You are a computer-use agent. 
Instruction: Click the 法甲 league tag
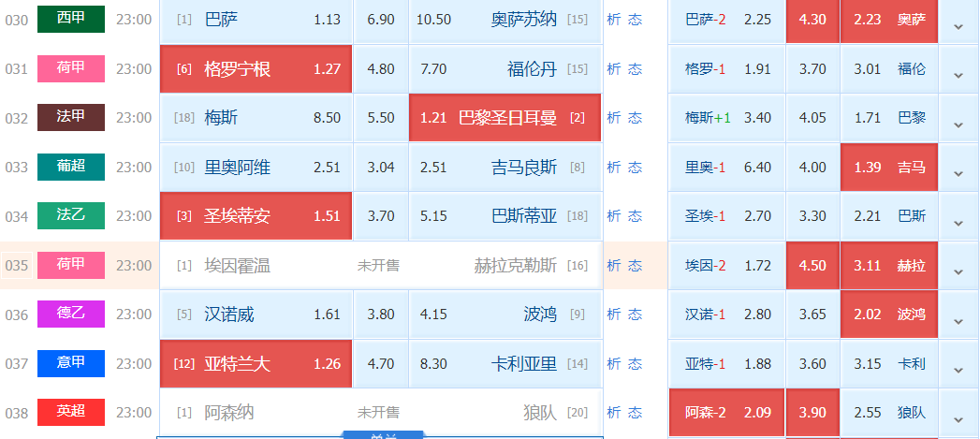pos(70,117)
